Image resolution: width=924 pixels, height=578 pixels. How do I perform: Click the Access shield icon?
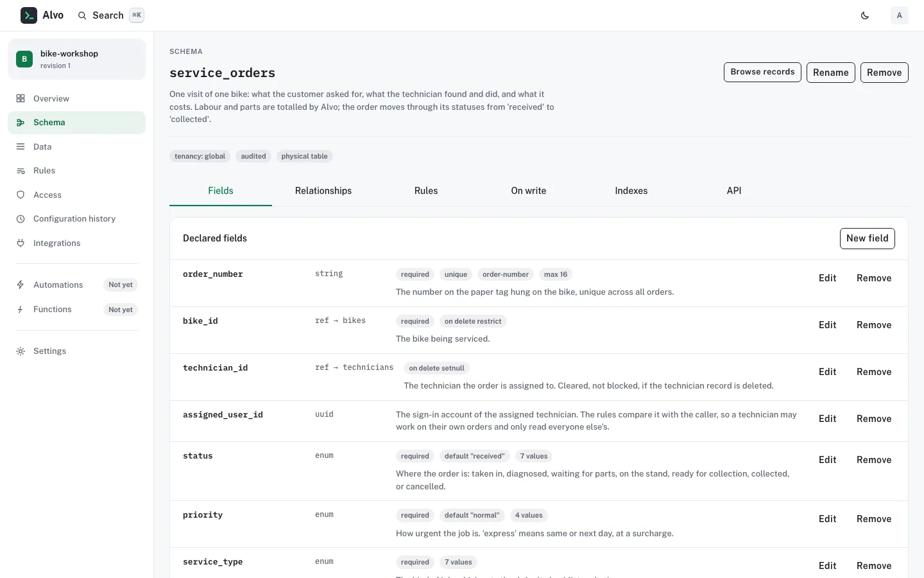coord(21,195)
